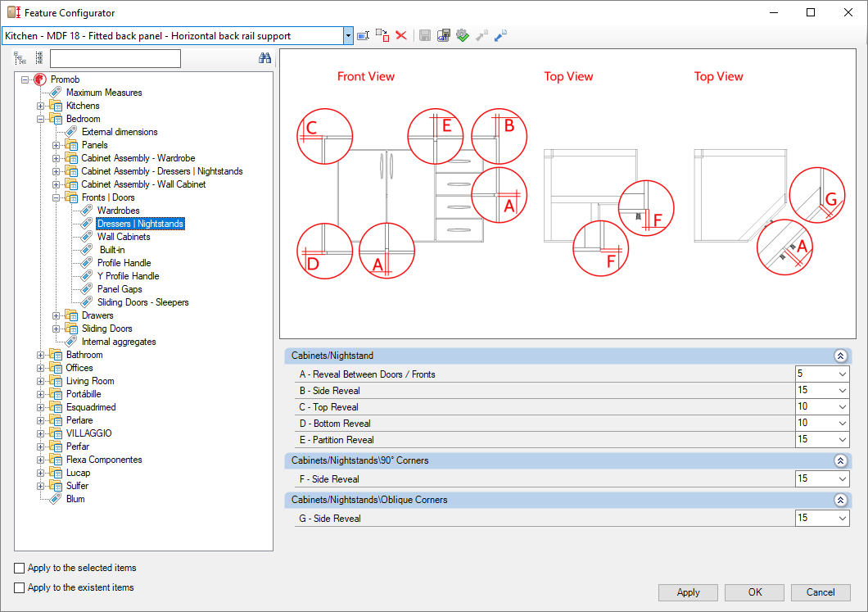Expand the Bathroom tree node
The image size is (868, 612).
coord(40,355)
